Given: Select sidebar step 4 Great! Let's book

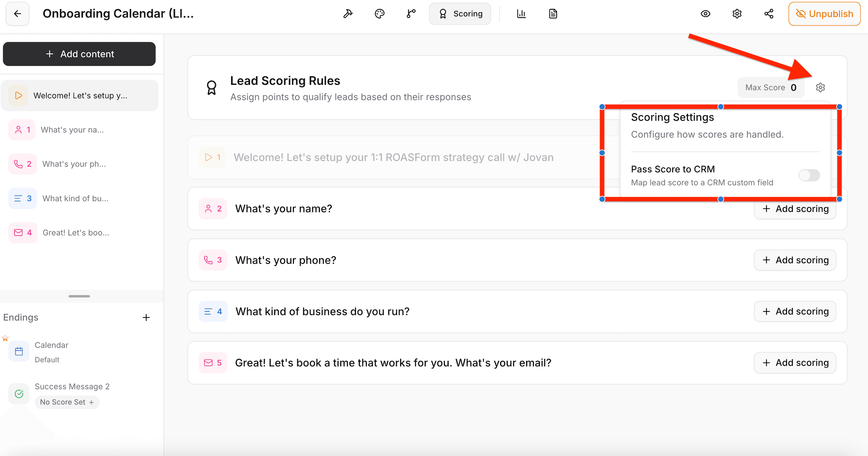Looking at the screenshot, I should pos(80,233).
